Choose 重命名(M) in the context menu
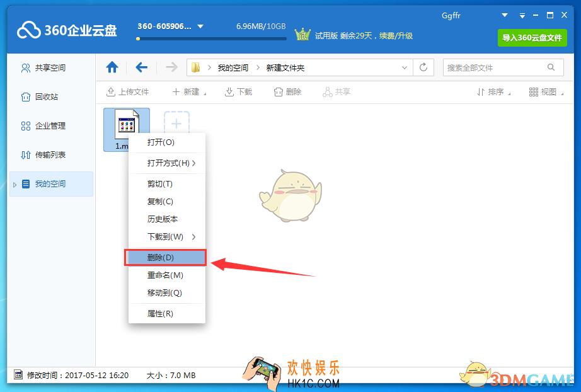The image size is (581, 392). [167, 275]
